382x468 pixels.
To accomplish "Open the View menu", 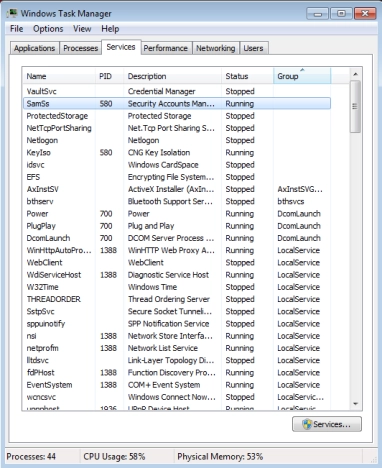I will [82, 29].
